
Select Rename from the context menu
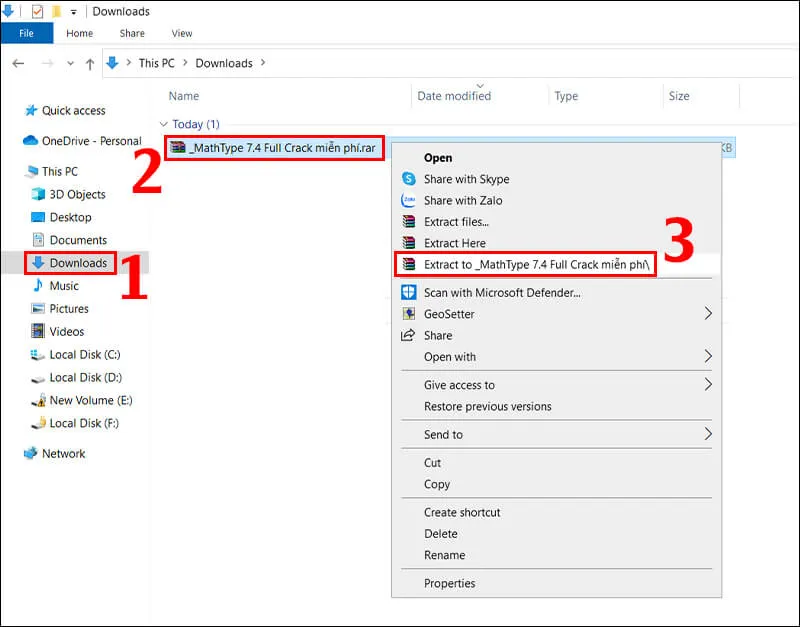[x=444, y=555]
